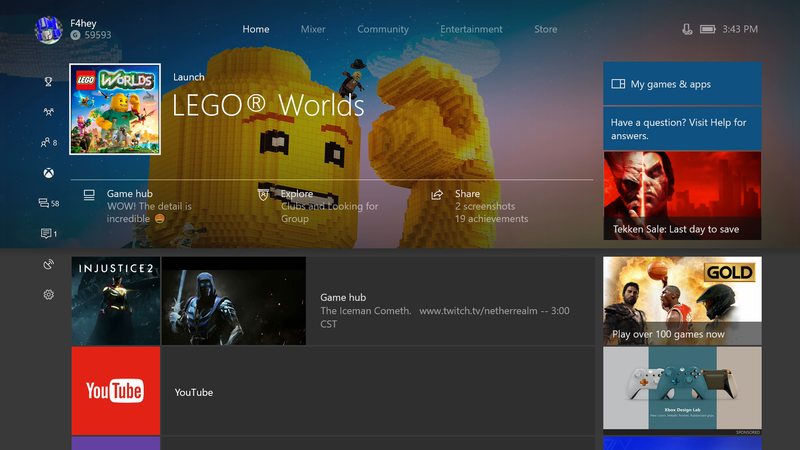Click the LEGO Worlds title text
The width and height of the screenshot is (800, 450).
coord(268,106)
